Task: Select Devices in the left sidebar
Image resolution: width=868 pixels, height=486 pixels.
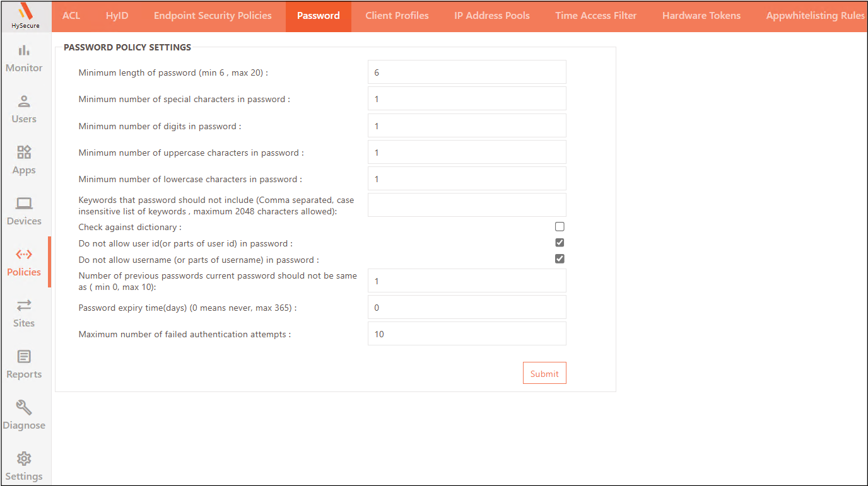Action: pyautogui.click(x=24, y=211)
